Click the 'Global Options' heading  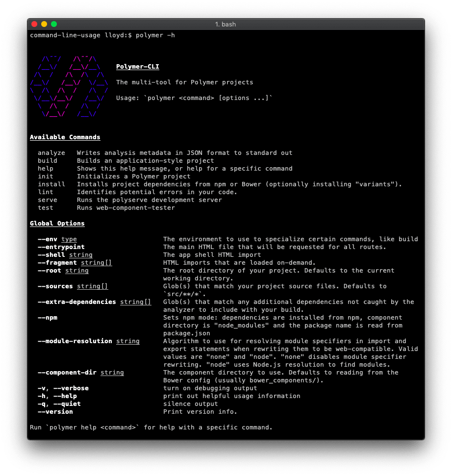pos(57,224)
